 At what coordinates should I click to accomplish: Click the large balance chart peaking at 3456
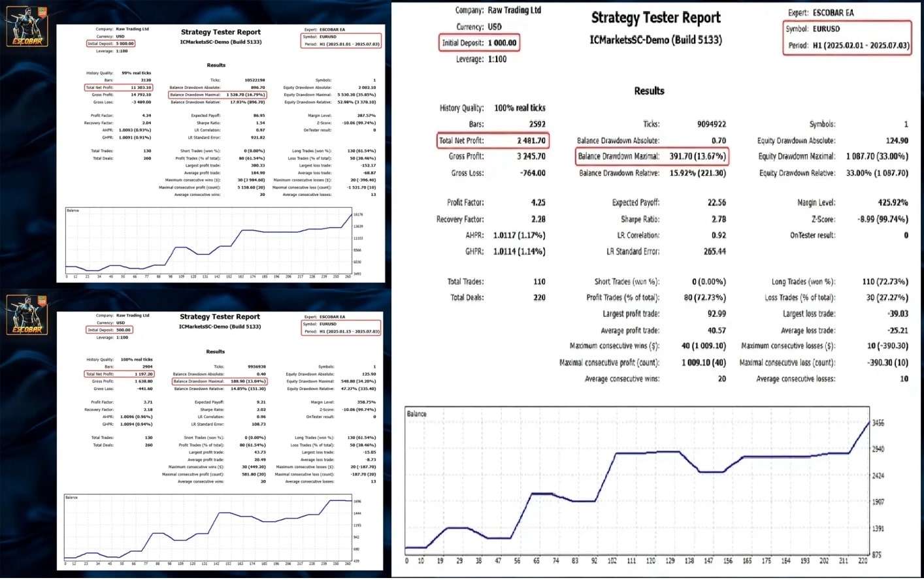pos(637,480)
